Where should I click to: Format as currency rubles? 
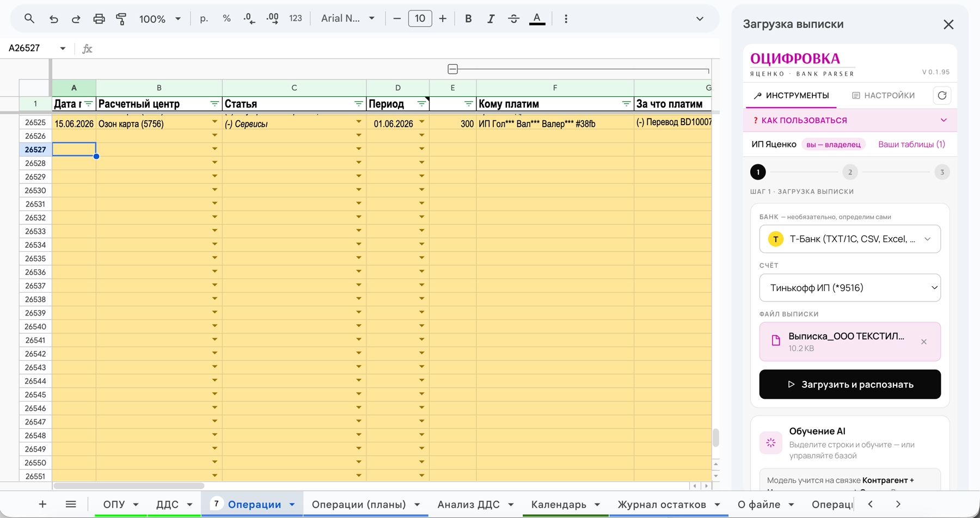pos(204,18)
